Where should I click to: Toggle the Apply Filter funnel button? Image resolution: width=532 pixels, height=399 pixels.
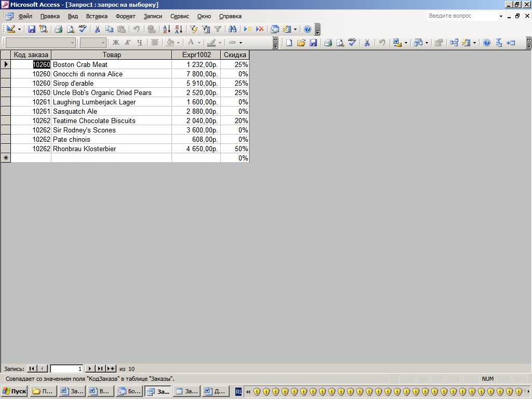(218, 29)
